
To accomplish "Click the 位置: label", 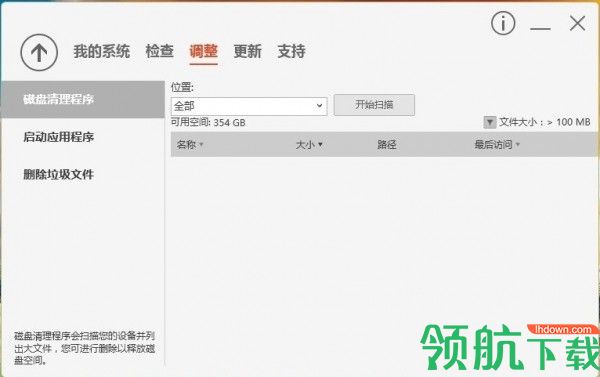I will [x=182, y=87].
